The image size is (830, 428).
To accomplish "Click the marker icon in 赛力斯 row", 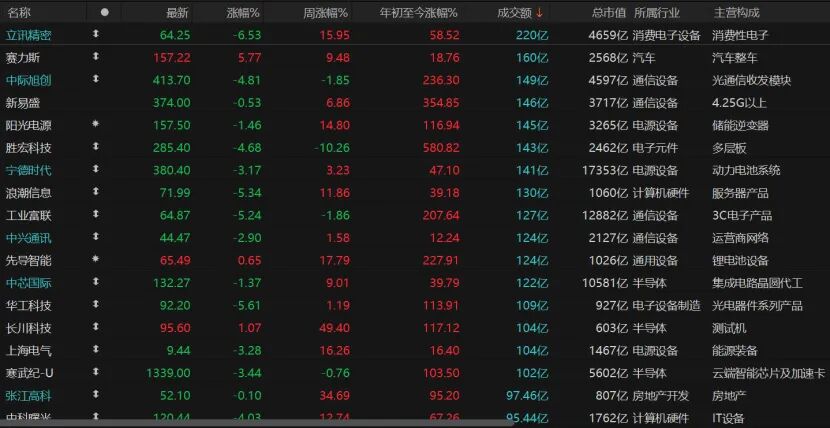I will click(x=96, y=56).
